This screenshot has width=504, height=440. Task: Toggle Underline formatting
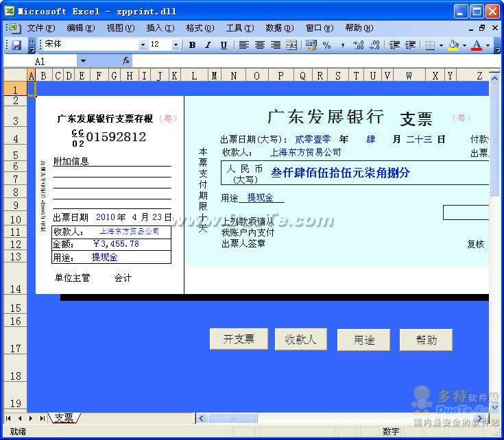(x=224, y=45)
